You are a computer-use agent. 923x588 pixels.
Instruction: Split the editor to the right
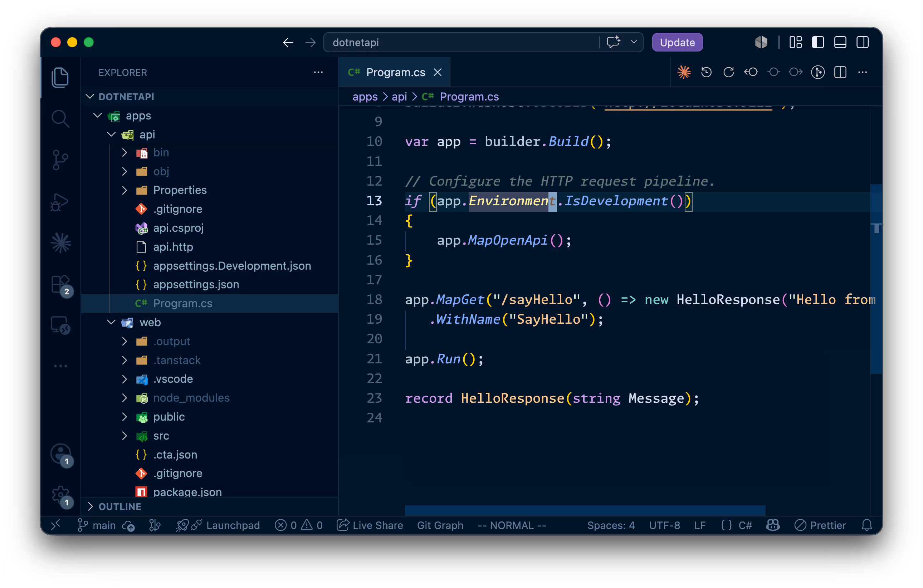click(840, 72)
